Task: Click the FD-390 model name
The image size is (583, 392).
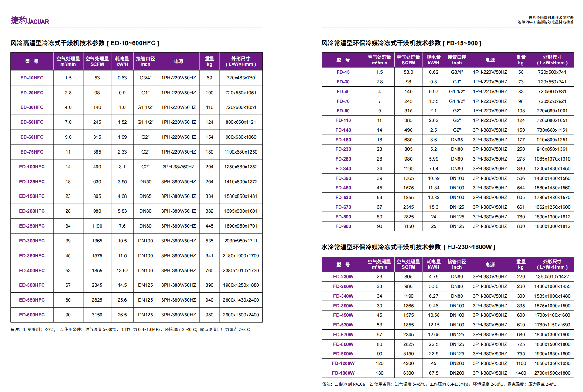Action: coord(343,178)
